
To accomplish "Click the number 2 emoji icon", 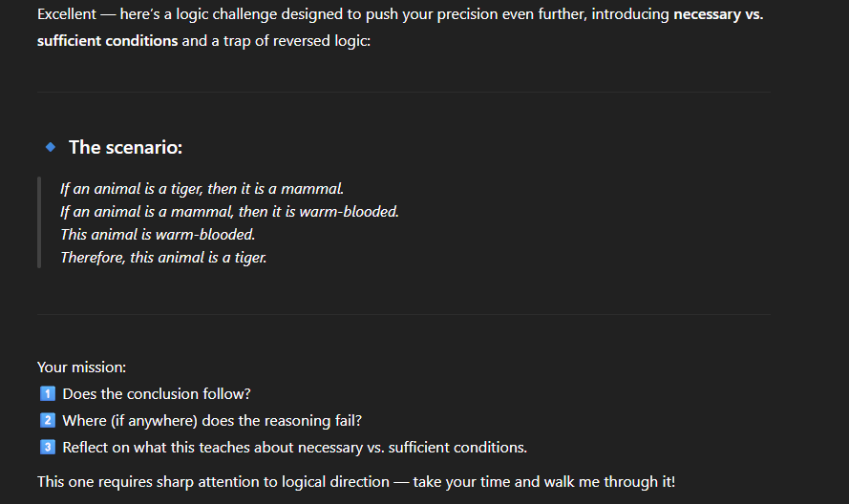I will point(48,420).
